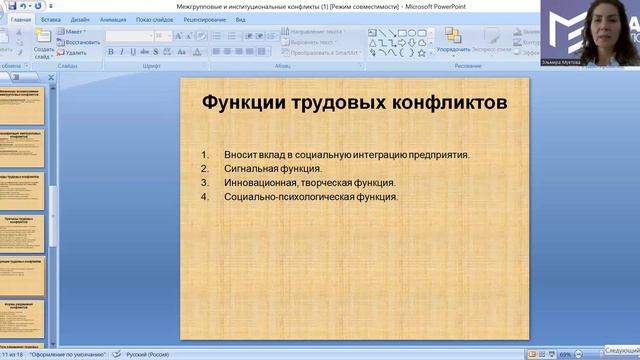The height and width of the screenshot is (360, 640).
Task: Apply a bulleted list
Action: pyautogui.click(x=217, y=36)
